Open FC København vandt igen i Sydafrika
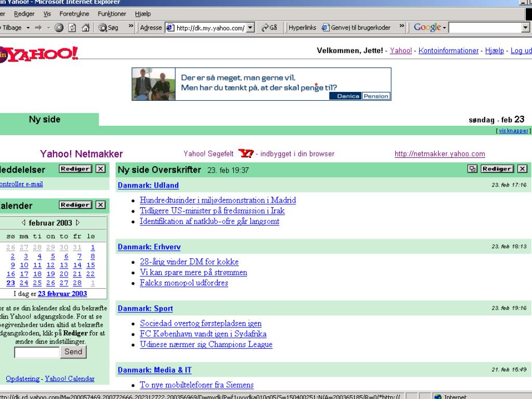This screenshot has height=399, width=532. tap(203, 334)
